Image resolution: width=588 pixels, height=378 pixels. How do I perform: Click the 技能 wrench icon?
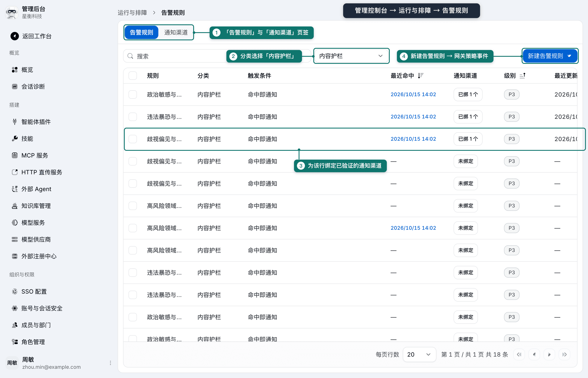click(x=15, y=139)
